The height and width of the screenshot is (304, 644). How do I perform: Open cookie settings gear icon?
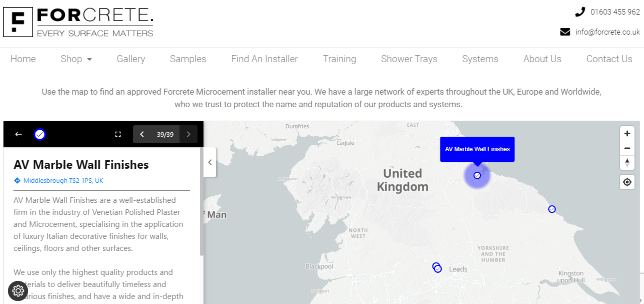pos(18,290)
